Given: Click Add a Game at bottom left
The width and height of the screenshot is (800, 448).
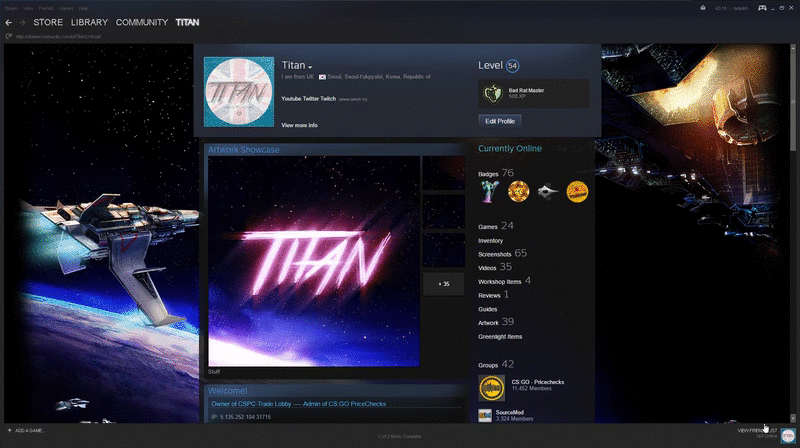Looking at the screenshot, I should (x=25, y=430).
